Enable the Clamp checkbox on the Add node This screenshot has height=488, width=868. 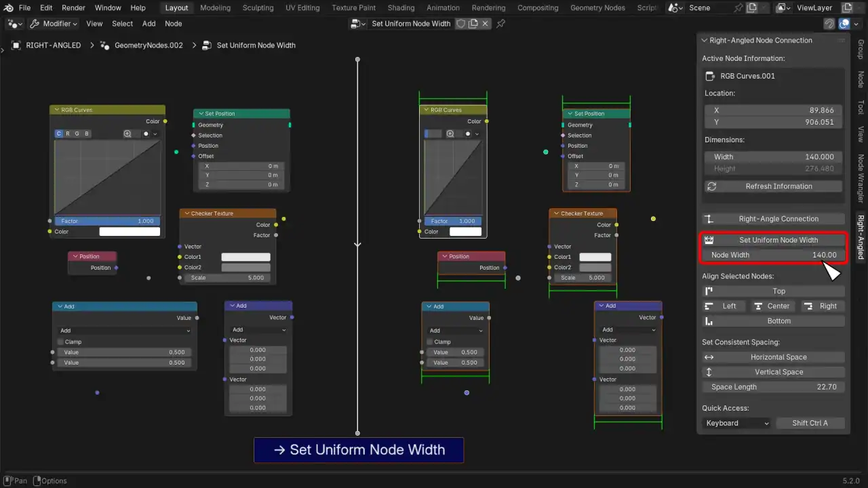pos(60,342)
